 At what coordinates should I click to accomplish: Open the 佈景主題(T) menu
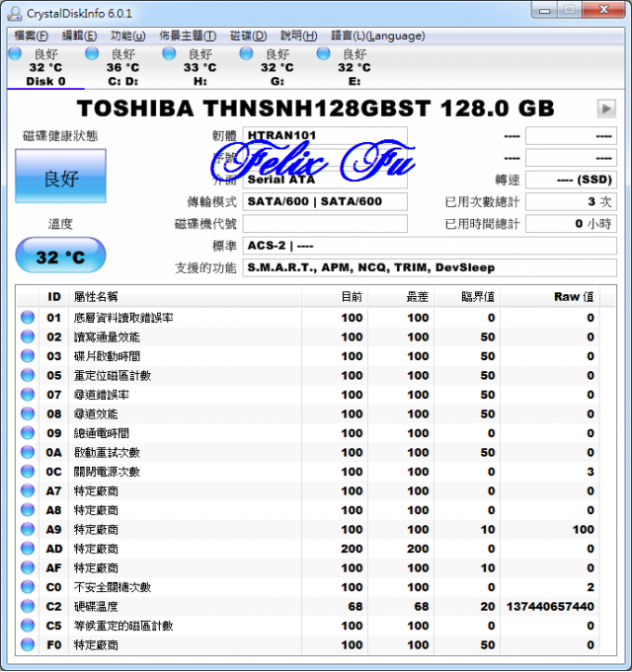[188, 36]
